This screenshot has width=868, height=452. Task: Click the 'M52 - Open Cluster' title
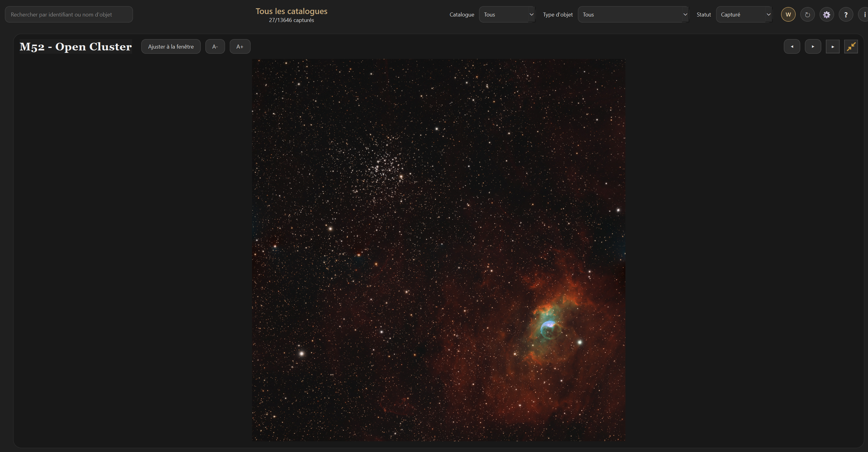75,46
